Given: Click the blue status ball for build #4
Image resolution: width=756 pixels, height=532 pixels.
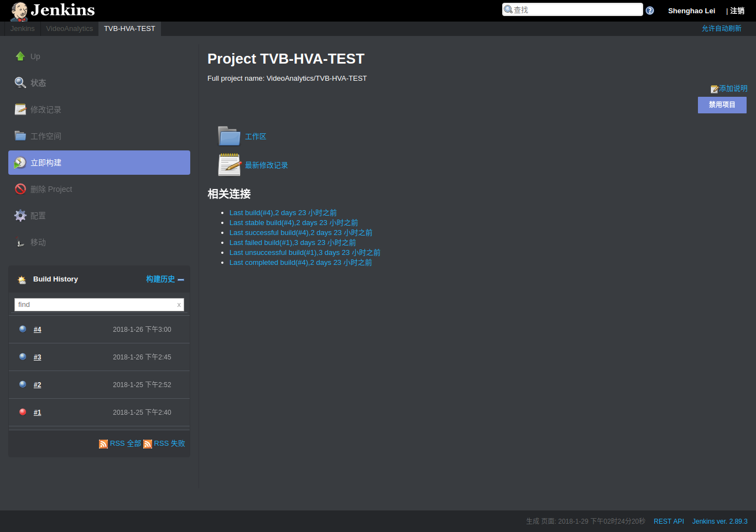Looking at the screenshot, I should [23, 329].
